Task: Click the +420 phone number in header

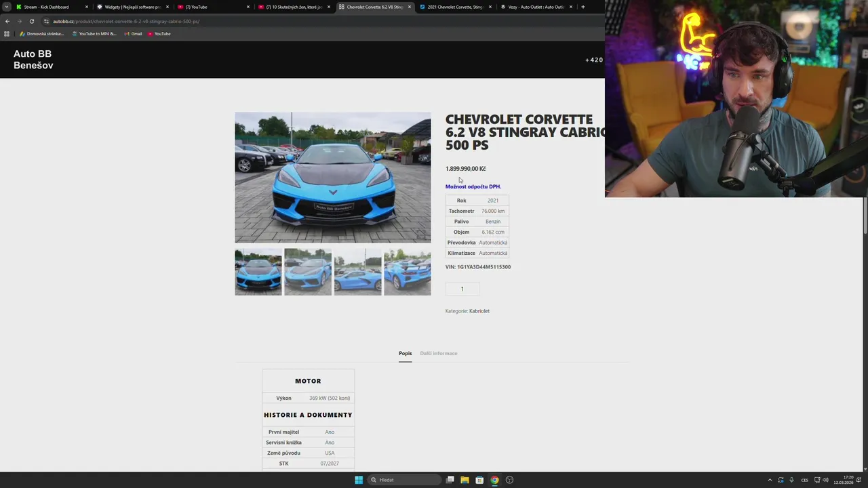Action: pos(594,60)
